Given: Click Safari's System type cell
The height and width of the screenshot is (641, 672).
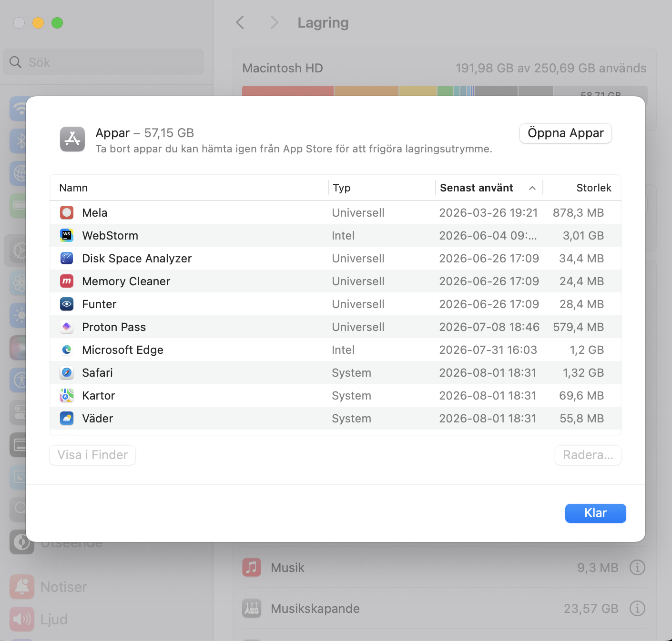Looking at the screenshot, I should click(351, 372).
